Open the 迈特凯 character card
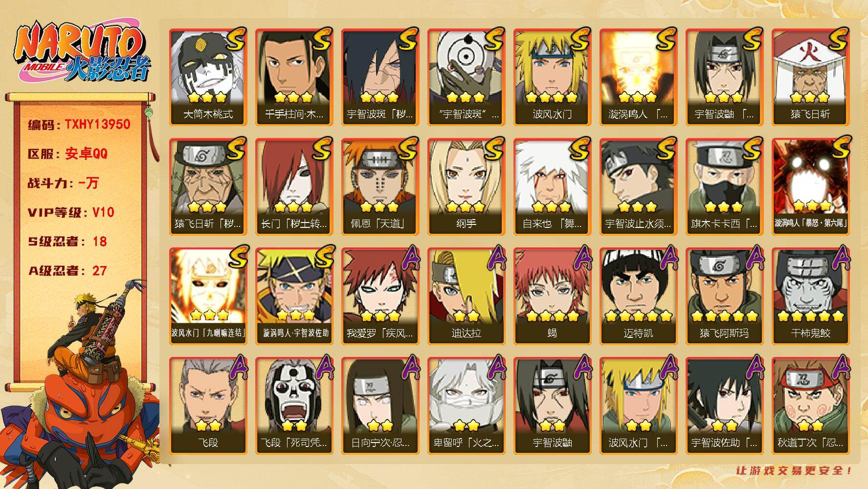This screenshot has width=868, height=489. tap(638, 296)
